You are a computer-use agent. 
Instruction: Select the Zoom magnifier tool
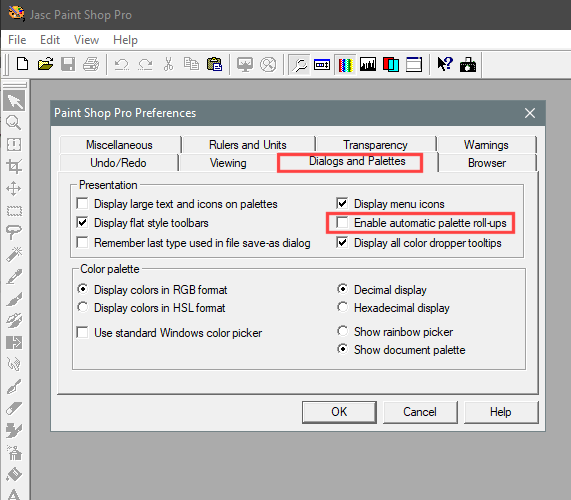pos(14,123)
